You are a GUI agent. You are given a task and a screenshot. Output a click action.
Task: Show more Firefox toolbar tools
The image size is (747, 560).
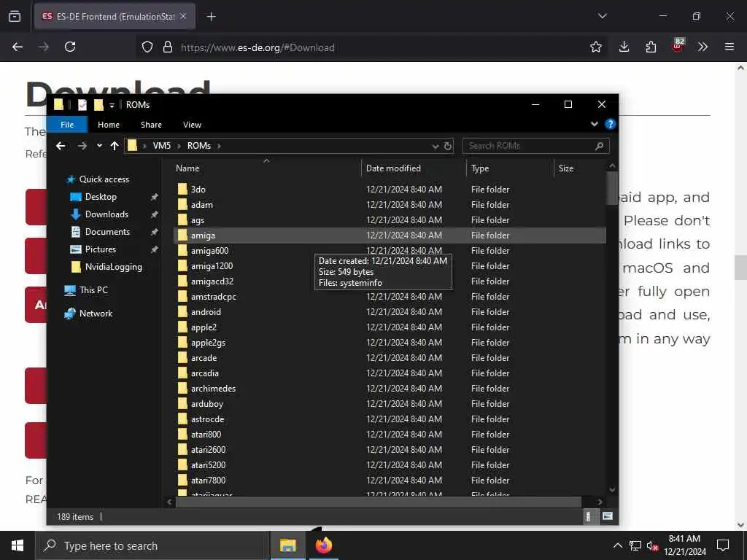tap(703, 47)
